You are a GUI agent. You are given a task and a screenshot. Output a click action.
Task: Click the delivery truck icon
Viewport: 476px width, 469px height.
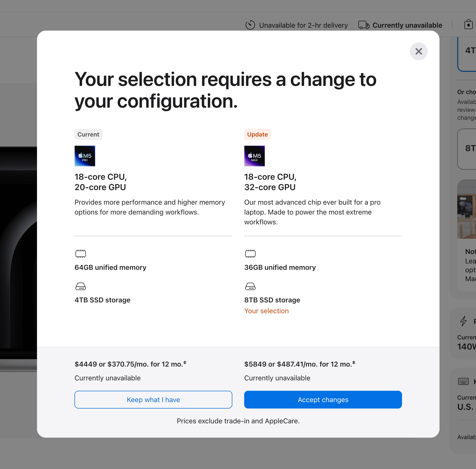click(364, 25)
